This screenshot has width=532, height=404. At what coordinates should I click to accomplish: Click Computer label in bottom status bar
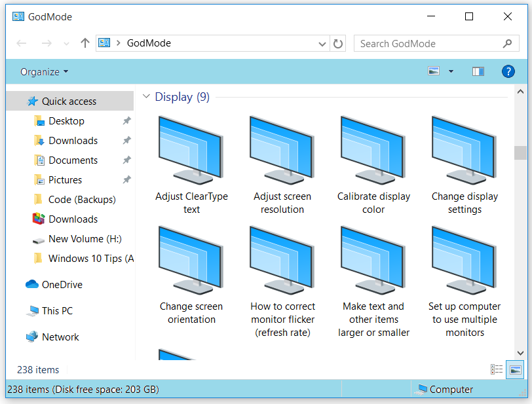click(451, 390)
